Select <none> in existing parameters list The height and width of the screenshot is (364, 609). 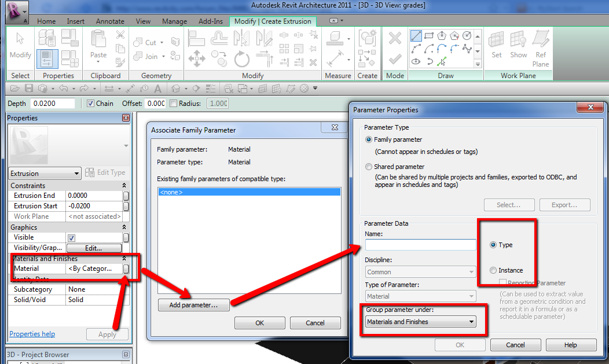249,192
